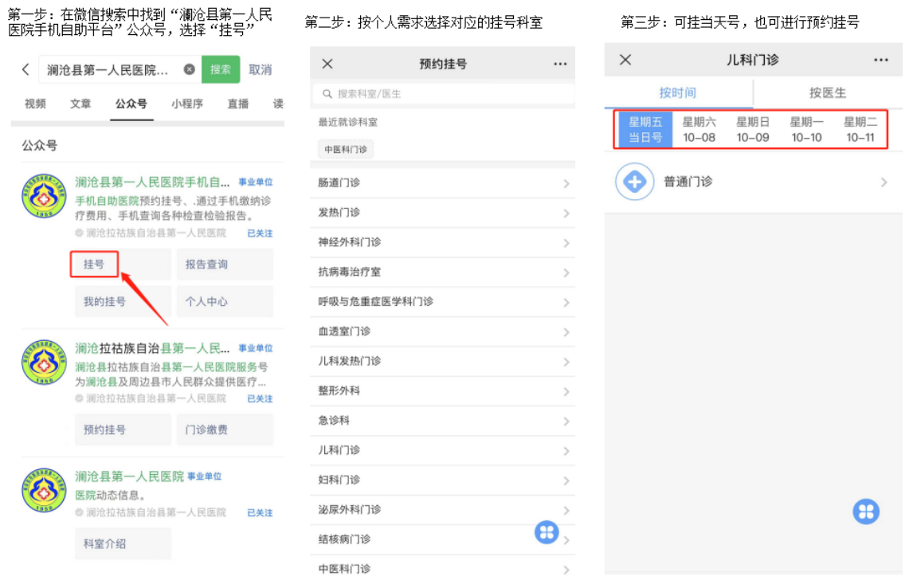Screen dimensions: 909x588
Task: Tap the back arrow in WeChat search
Action: tap(25, 69)
